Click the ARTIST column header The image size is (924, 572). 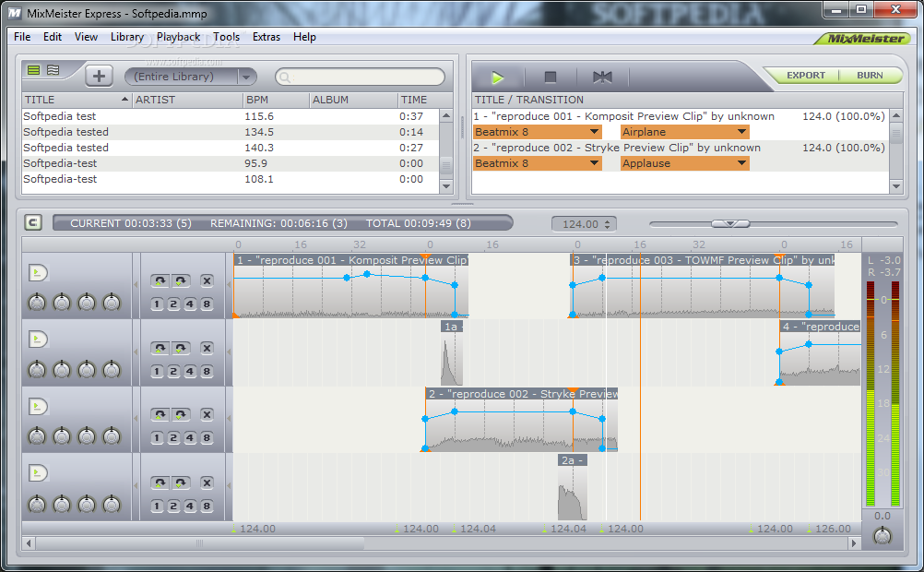188,100
